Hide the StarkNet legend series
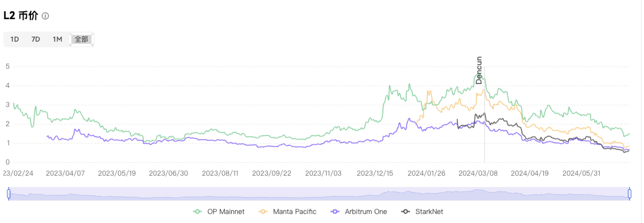 point(429,211)
